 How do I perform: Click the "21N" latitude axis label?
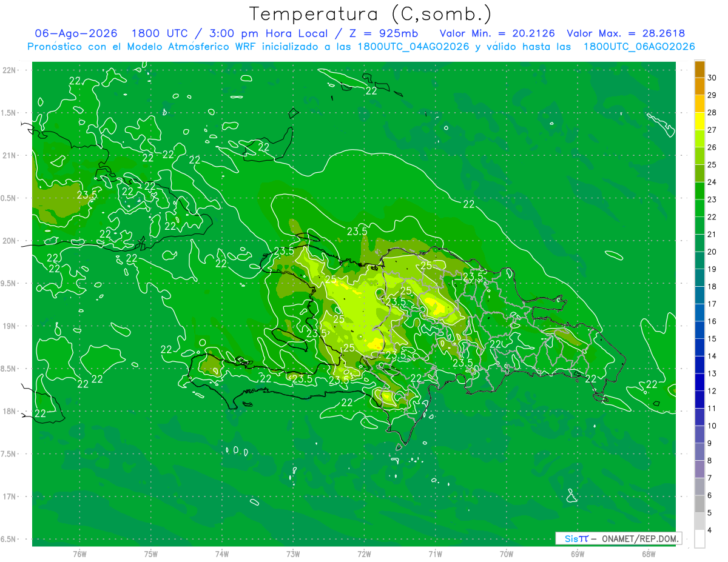tap(10, 155)
